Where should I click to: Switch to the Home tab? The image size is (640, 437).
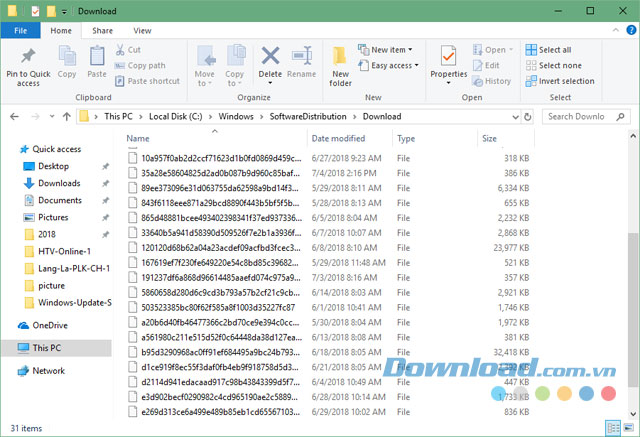click(x=61, y=31)
